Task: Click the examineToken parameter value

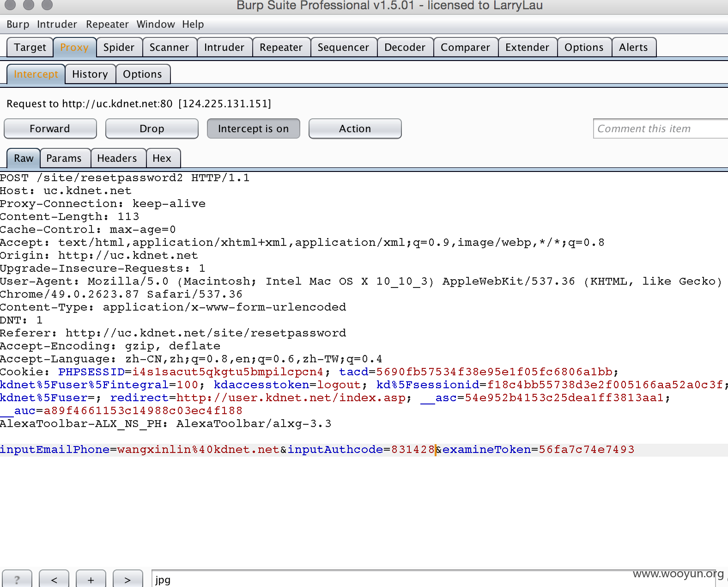Action: 587,450
